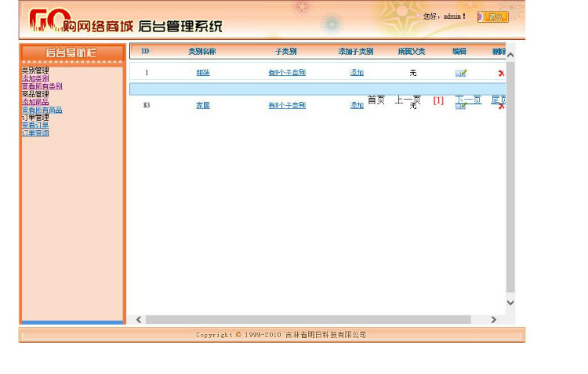Click 添加 subcategory link in 家居 row

tap(357, 105)
